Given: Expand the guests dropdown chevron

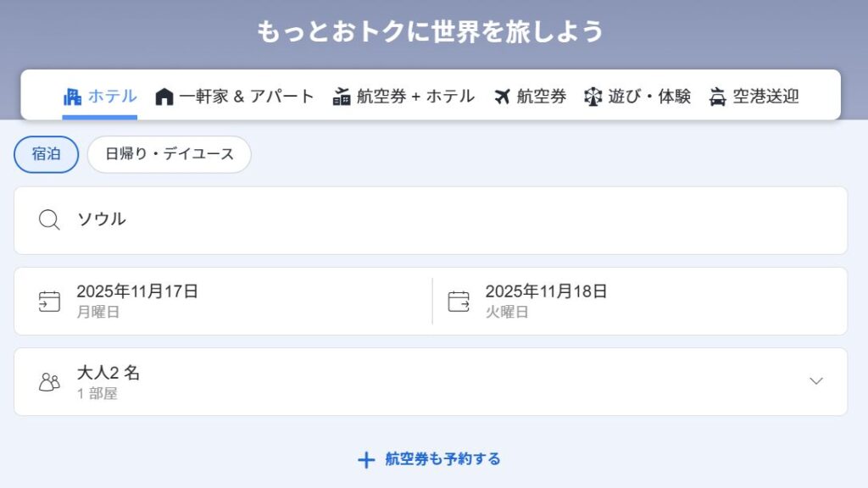Looking at the screenshot, I should click(x=816, y=381).
